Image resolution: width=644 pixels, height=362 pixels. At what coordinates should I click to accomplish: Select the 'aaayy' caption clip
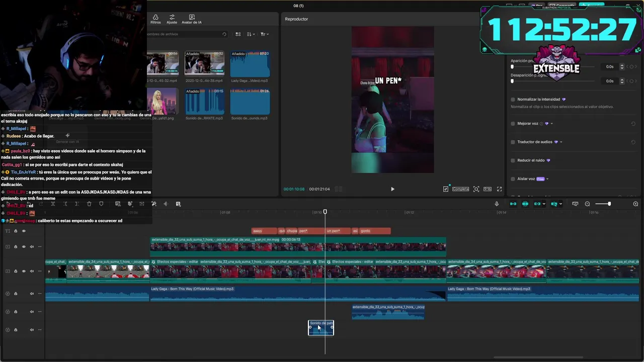click(x=264, y=231)
